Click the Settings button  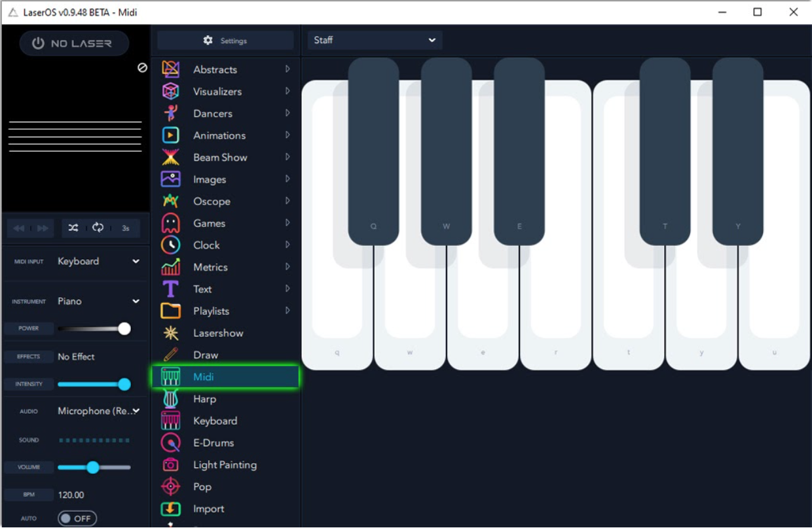click(225, 41)
